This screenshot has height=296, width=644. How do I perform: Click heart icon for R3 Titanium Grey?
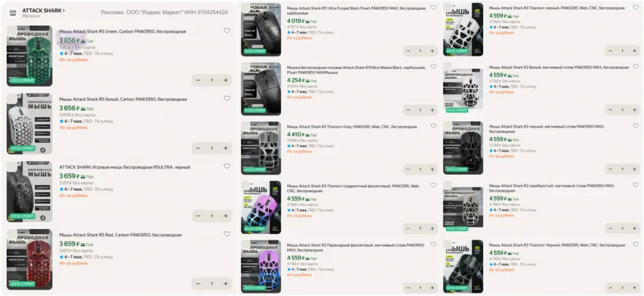tap(433, 126)
